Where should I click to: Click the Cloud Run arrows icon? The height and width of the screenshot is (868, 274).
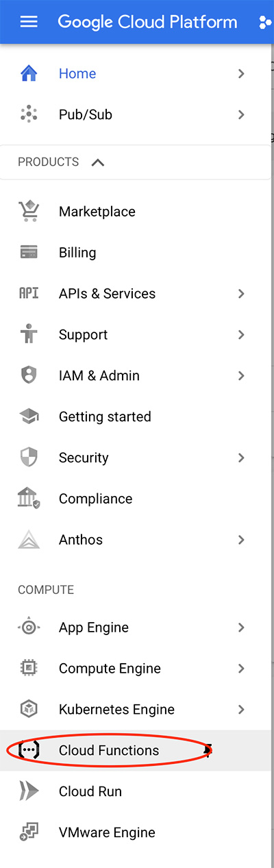click(x=29, y=791)
